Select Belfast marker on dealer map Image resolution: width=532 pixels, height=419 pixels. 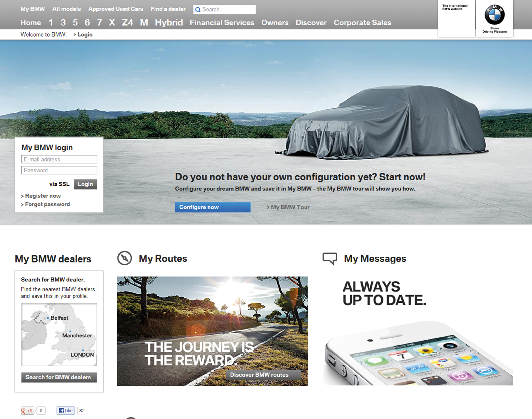pyautogui.click(x=48, y=318)
